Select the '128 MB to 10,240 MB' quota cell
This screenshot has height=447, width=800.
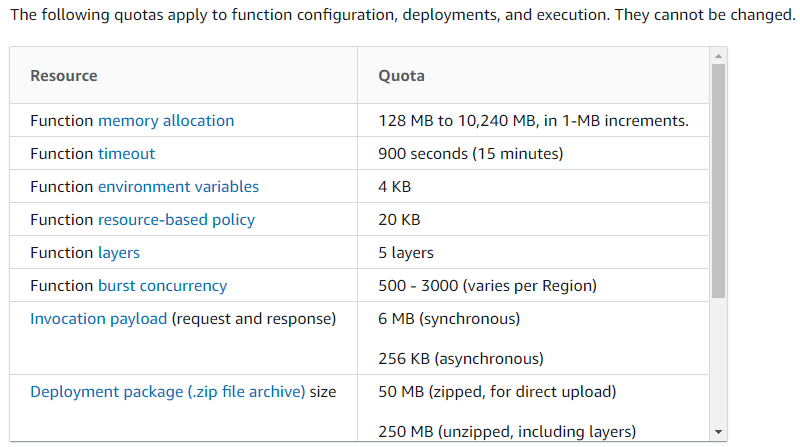pyautogui.click(x=533, y=120)
